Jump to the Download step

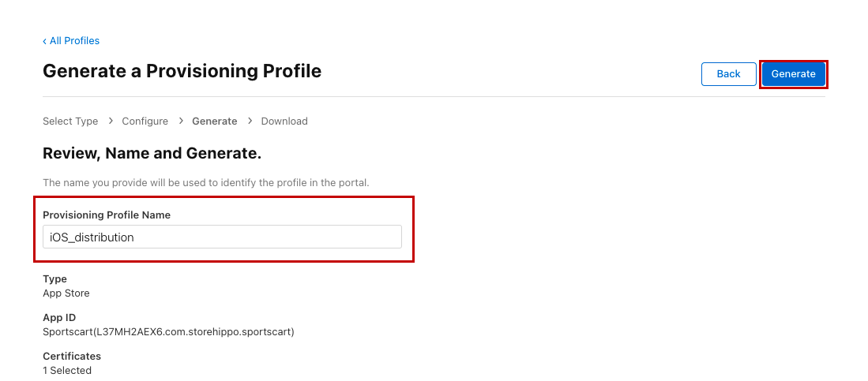(284, 121)
